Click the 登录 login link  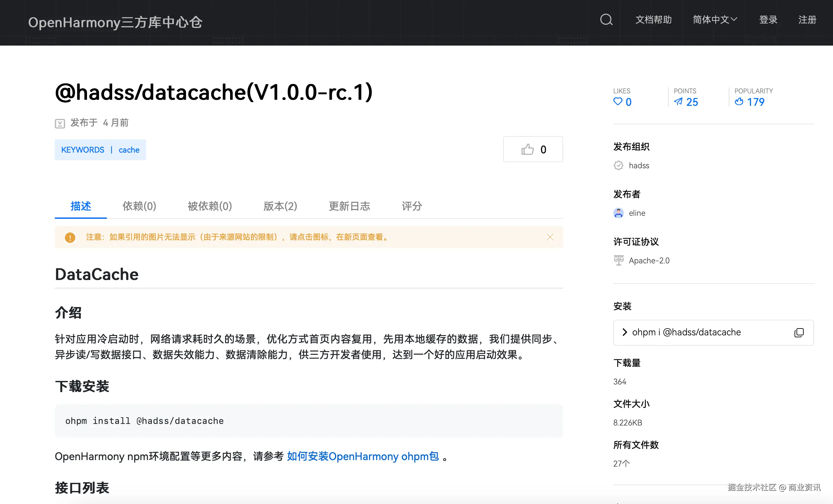[768, 20]
